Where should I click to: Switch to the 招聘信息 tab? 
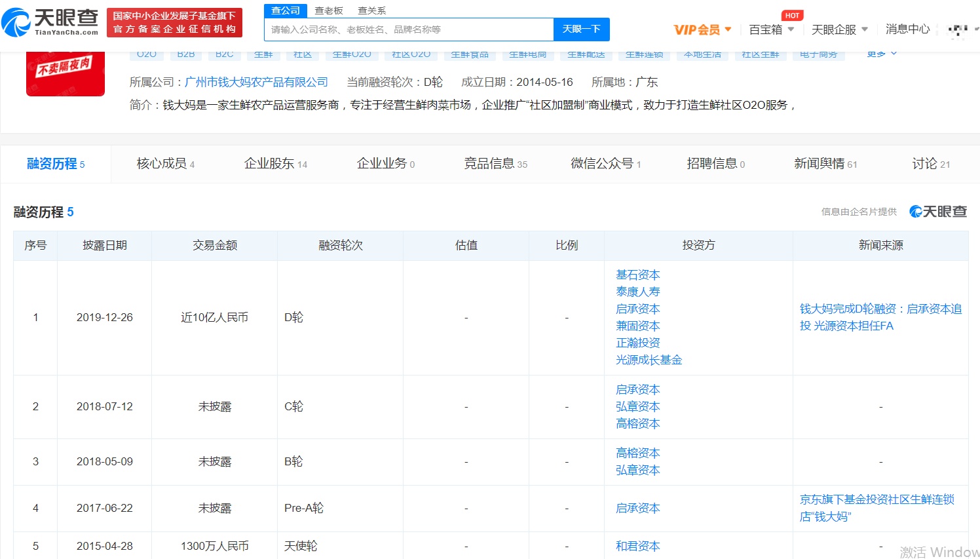click(716, 164)
